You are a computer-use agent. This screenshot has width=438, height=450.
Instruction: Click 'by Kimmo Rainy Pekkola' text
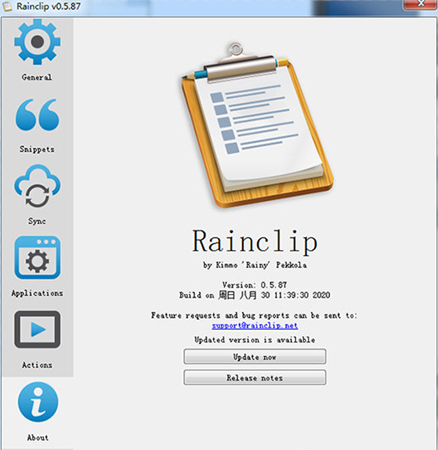click(x=255, y=265)
